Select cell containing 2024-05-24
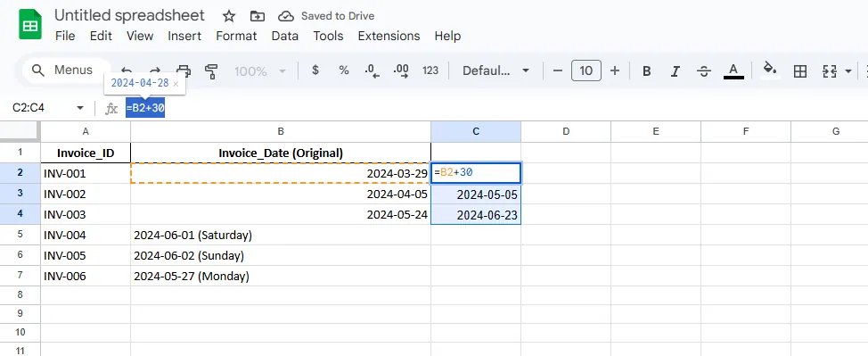868x356 pixels. click(x=281, y=215)
